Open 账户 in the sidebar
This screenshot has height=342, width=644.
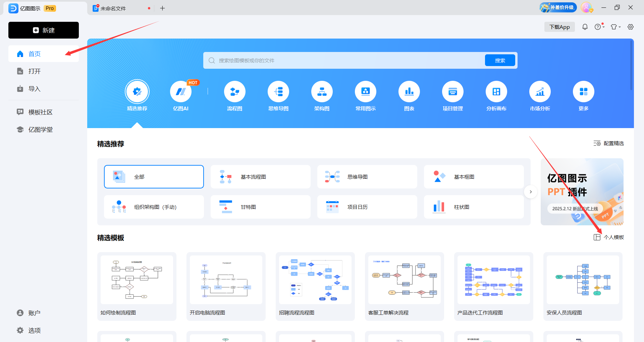44,313
